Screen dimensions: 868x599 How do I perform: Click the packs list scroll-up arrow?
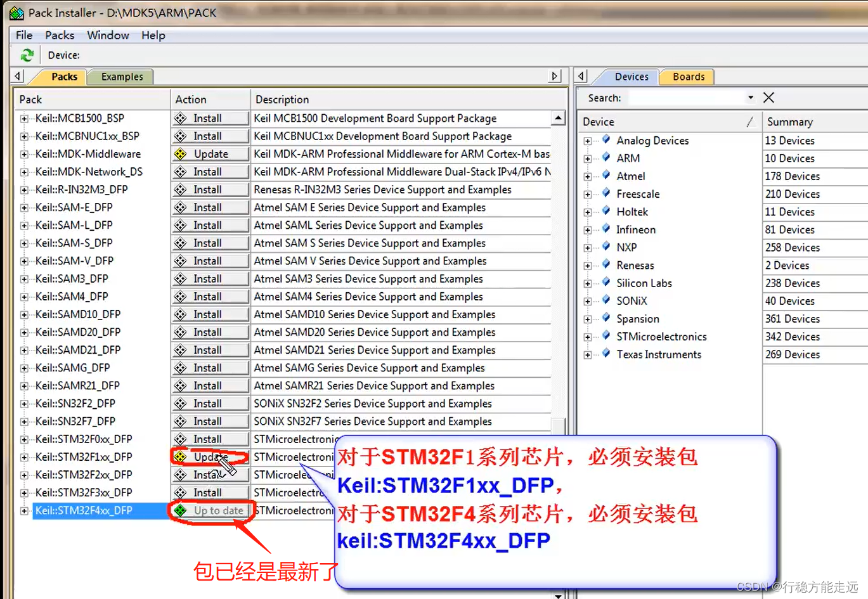[x=558, y=118]
